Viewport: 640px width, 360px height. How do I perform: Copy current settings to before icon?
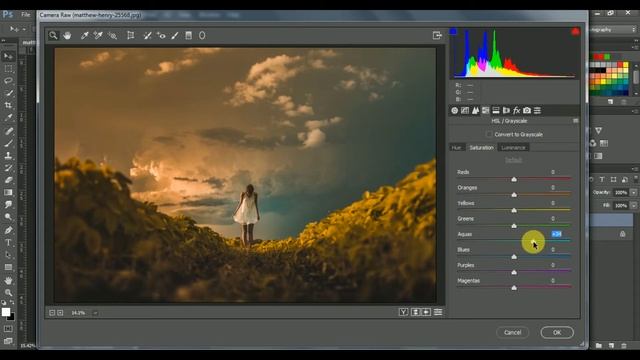click(x=426, y=312)
